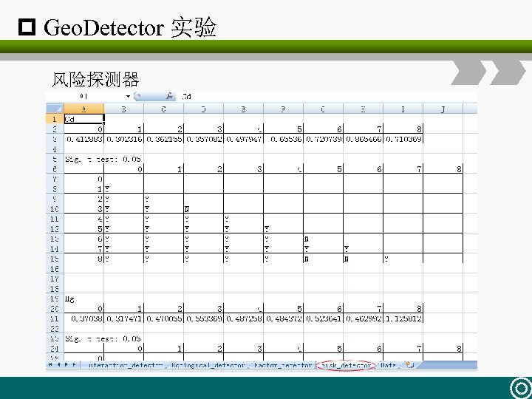
Task: Select column B header
Action: [124, 109]
